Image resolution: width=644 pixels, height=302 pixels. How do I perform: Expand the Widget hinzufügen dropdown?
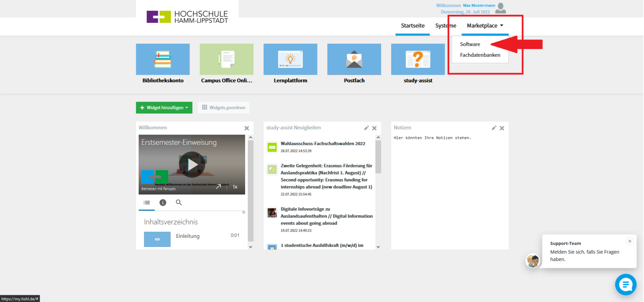click(164, 108)
